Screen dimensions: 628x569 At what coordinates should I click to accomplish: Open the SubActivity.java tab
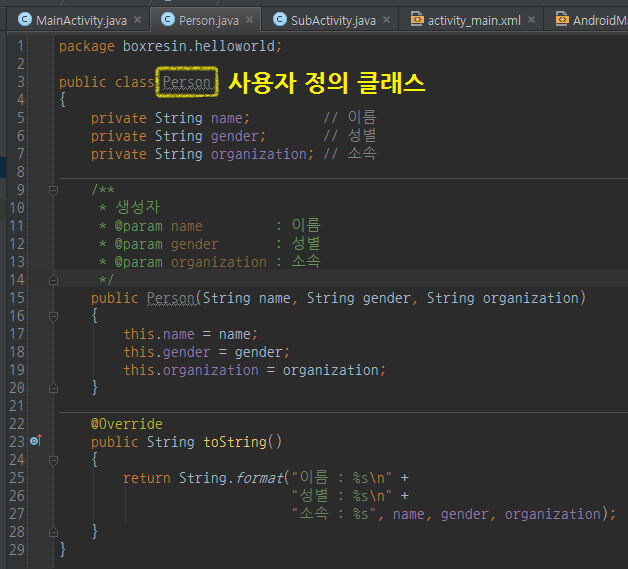pos(330,20)
